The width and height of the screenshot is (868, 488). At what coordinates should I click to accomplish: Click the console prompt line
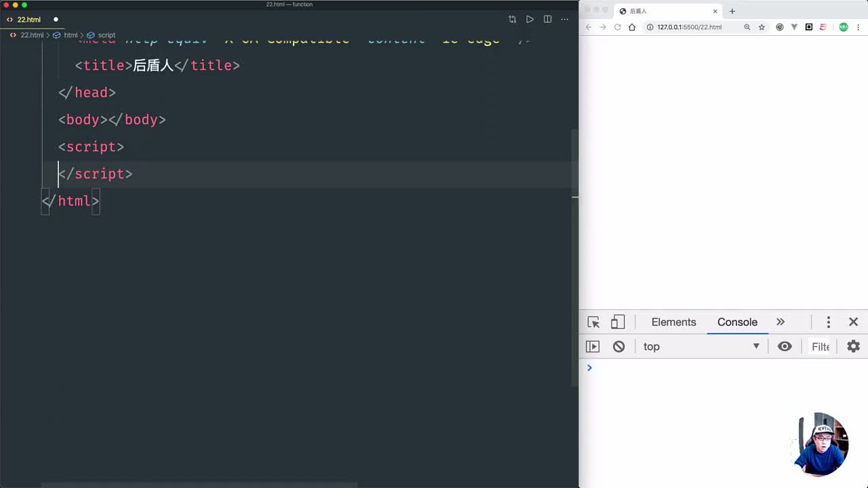[724, 367]
